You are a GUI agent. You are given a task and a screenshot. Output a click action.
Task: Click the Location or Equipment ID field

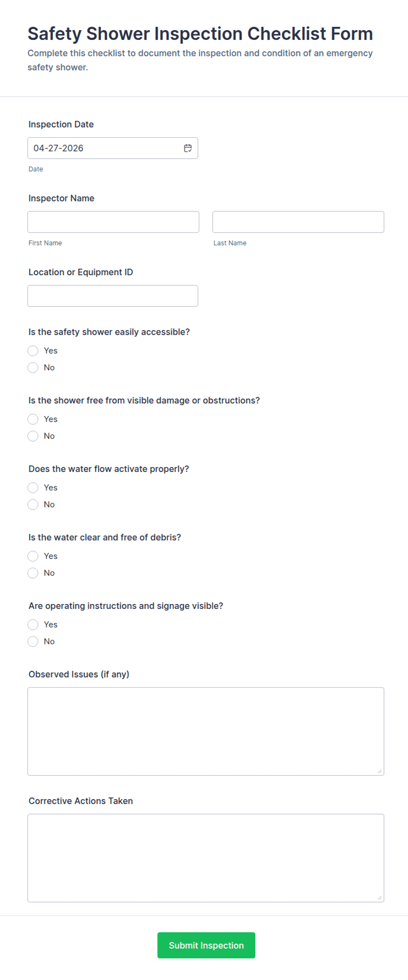tap(113, 296)
